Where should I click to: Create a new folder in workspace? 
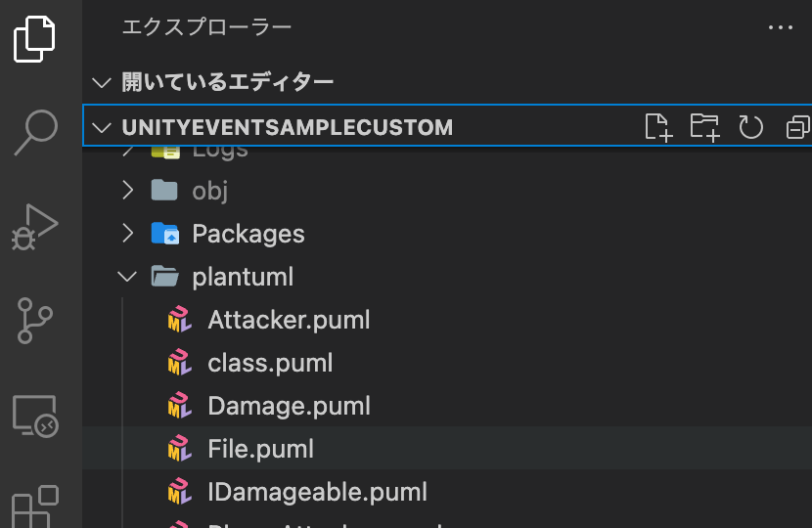coord(704,127)
